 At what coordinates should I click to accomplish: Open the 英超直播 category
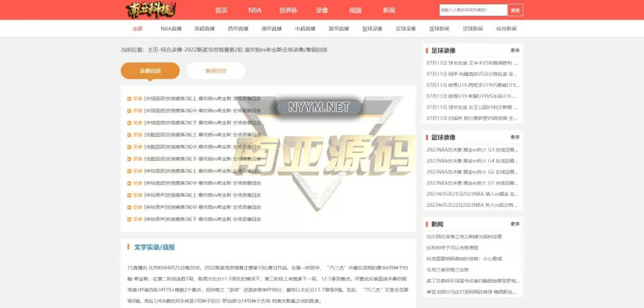coord(204,29)
